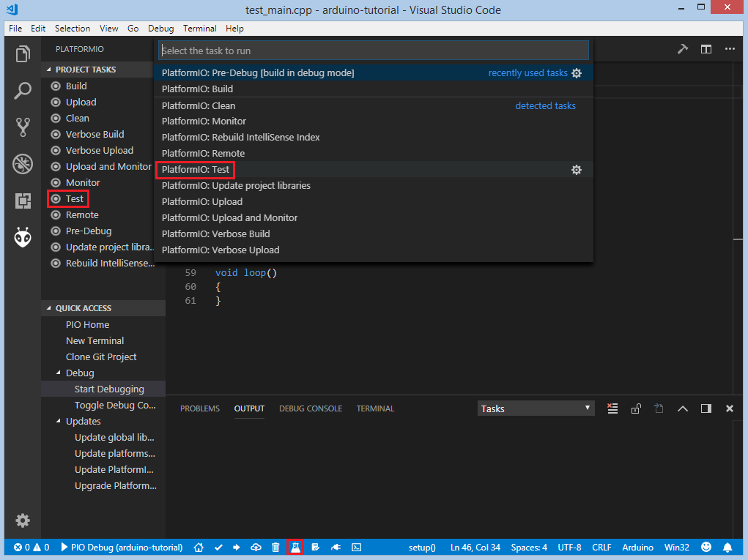Click the gear icon next to PlatformIO: Test
This screenshot has width=748, height=560.
(577, 170)
